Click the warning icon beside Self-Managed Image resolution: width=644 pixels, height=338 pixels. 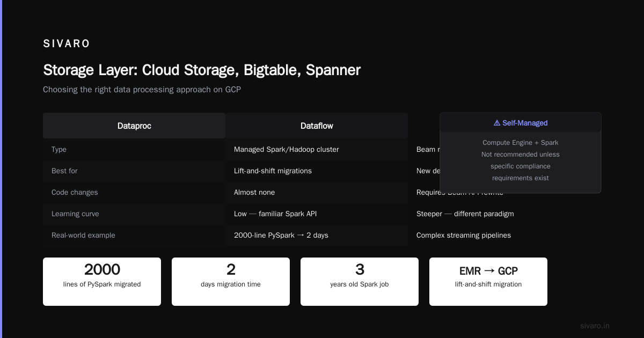pyautogui.click(x=497, y=123)
